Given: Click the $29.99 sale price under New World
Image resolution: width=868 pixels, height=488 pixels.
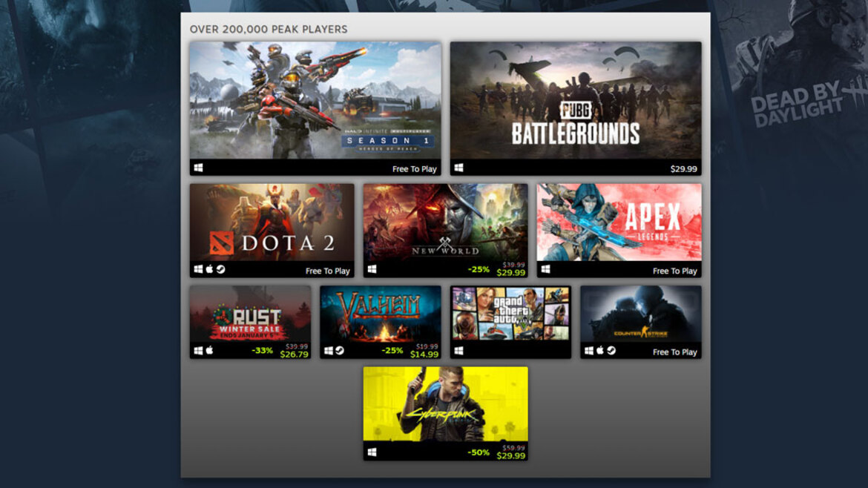Looking at the screenshot, I should (x=511, y=272).
